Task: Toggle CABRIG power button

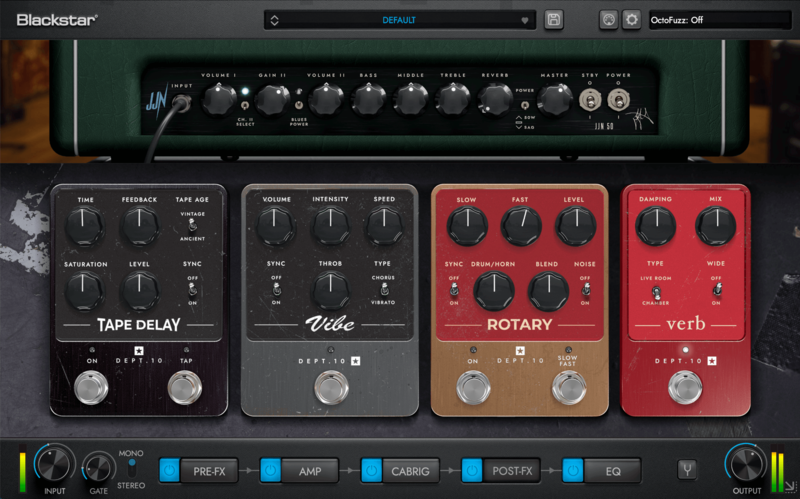Action: (x=371, y=470)
